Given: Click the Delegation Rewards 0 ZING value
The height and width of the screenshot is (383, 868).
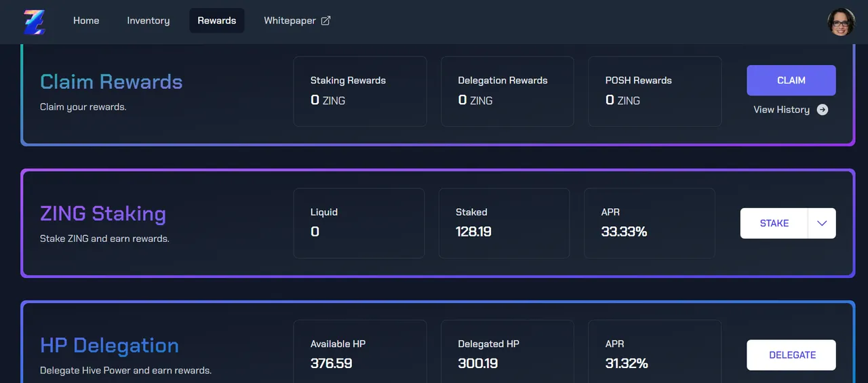Looking at the screenshot, I should point(475,100).
